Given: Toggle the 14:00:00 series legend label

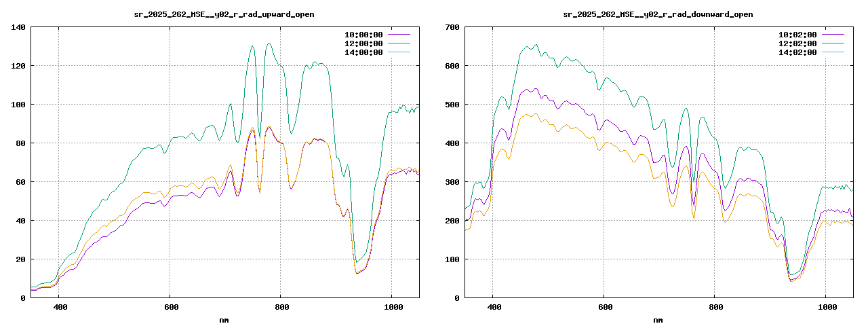Looking at the screenshot, I should coord(363,52).
